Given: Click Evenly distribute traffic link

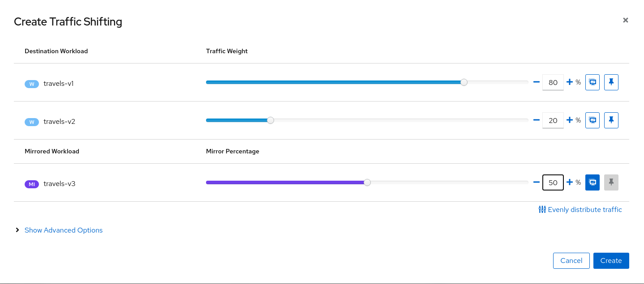Looking at the screenshot, I should tap(580, 210).
